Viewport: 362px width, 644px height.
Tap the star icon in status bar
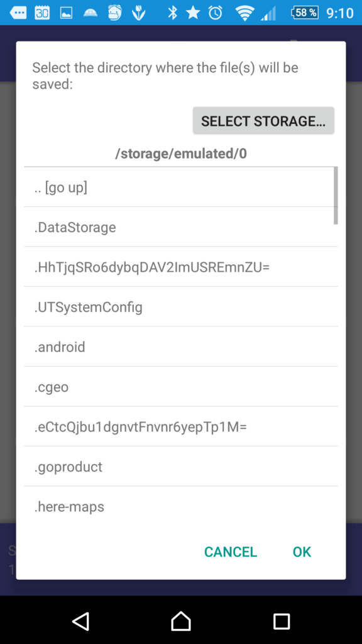[193, 13]
